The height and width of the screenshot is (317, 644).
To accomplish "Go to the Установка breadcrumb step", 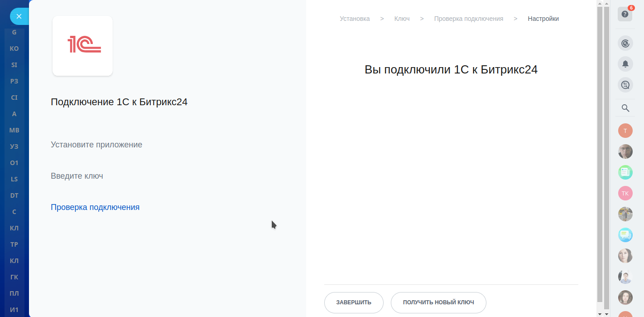I will pyautogui.click(x=355, y=19).
